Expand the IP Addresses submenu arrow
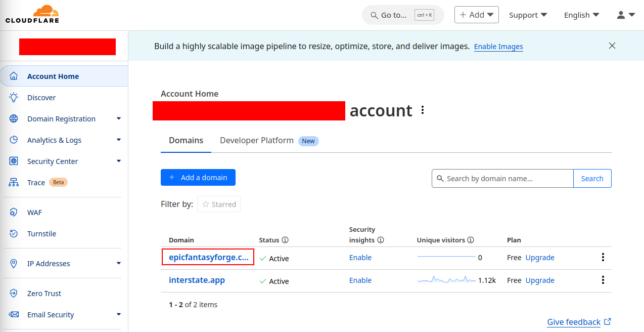The height and width of the screenshot is (332, 644). pyautogui.click(x=119, y=263)
